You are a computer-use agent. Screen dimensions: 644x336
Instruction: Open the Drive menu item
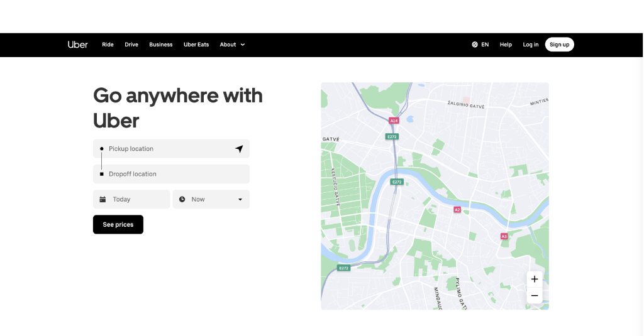tap(131, 45)
